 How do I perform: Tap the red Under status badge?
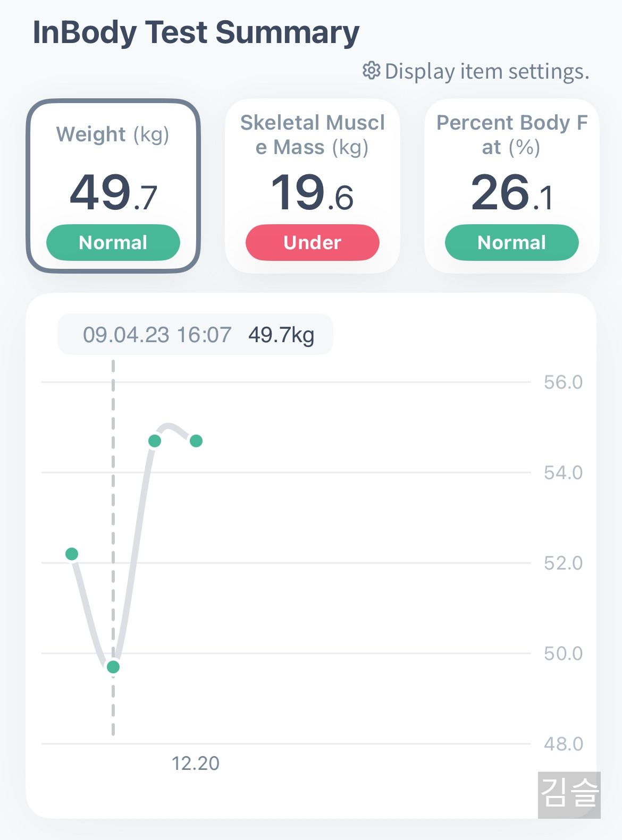313,242
